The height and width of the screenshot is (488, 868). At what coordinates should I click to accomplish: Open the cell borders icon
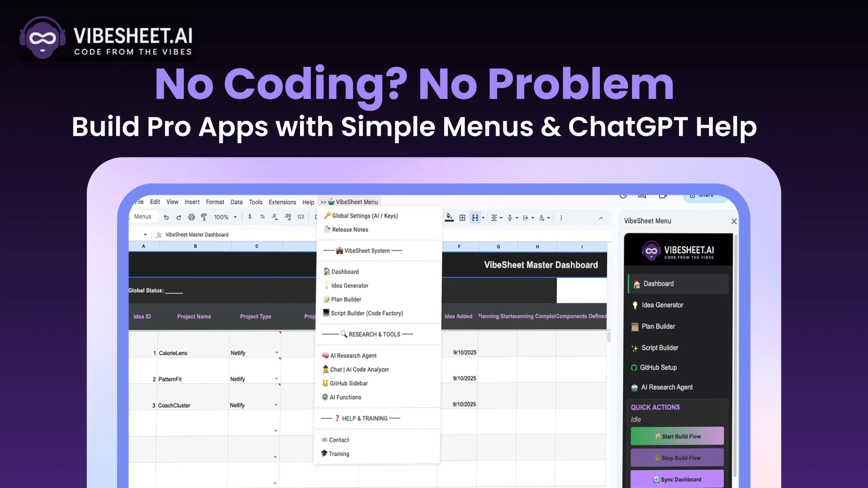coord(462,218)
